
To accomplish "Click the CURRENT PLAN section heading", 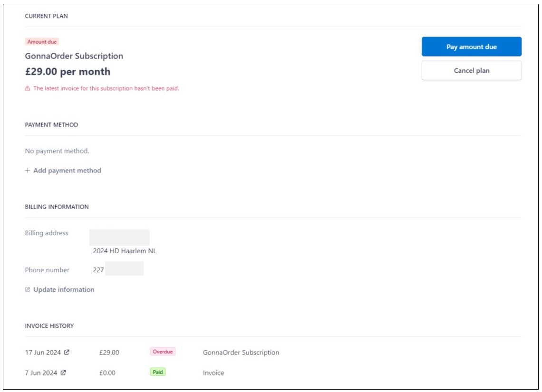I will click(x=46, y=16).
